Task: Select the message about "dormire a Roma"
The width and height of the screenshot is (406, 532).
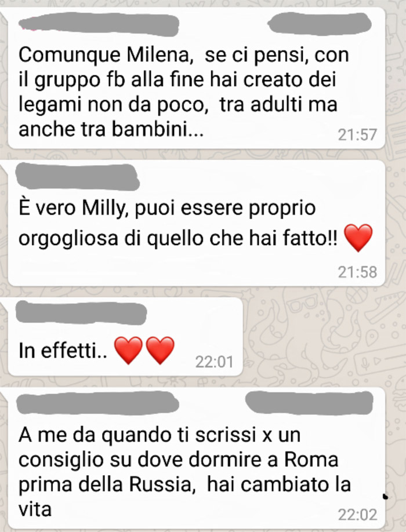Action: click(x=197, y=457)
